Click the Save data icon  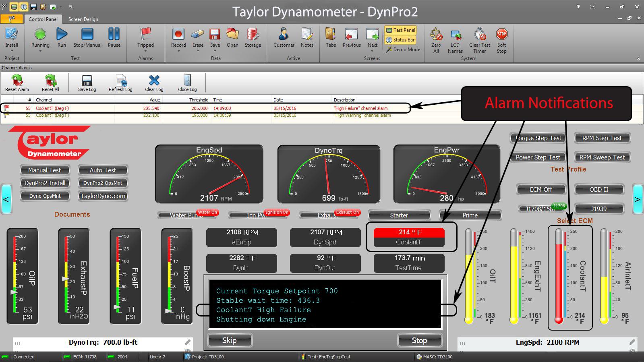[x=215, y=34]
